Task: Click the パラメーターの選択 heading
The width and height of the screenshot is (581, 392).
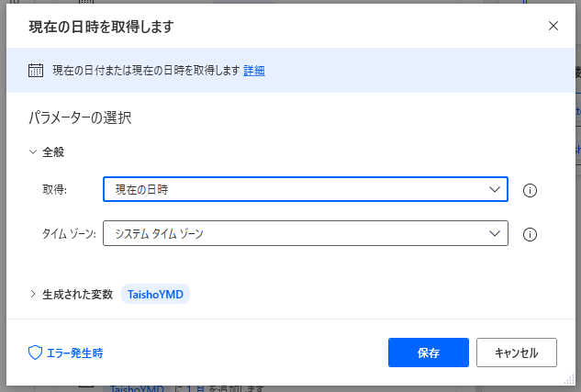Action: pos(83,118)
